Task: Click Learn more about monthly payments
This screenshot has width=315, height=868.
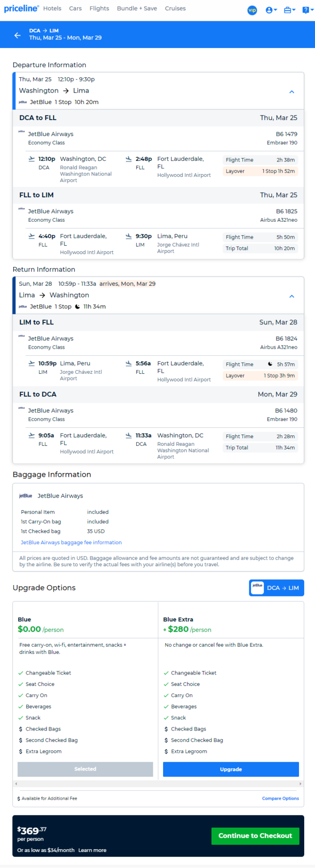Action: (92, 850)
